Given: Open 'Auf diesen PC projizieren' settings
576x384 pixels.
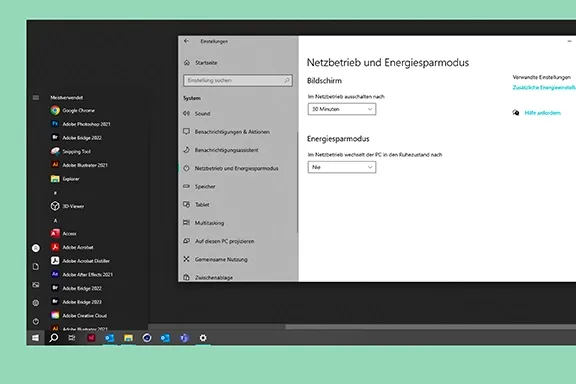Looking at the screenshot, I should tap(219, 241).
